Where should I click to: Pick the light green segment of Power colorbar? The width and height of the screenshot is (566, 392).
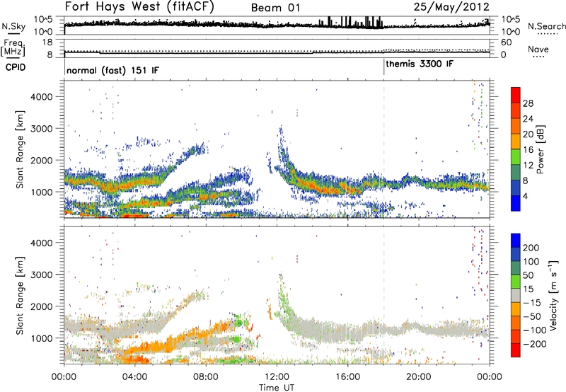point(516,157)
